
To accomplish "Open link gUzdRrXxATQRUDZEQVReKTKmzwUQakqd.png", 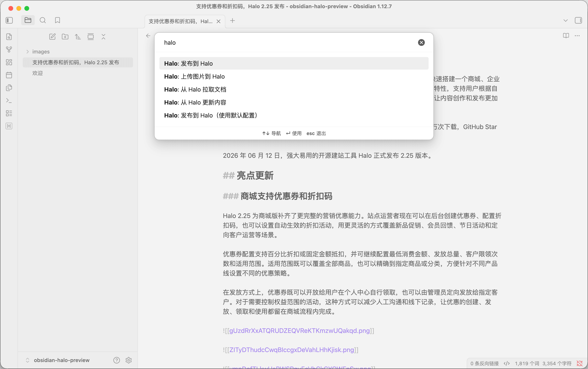I will click(x=299, y=331).
